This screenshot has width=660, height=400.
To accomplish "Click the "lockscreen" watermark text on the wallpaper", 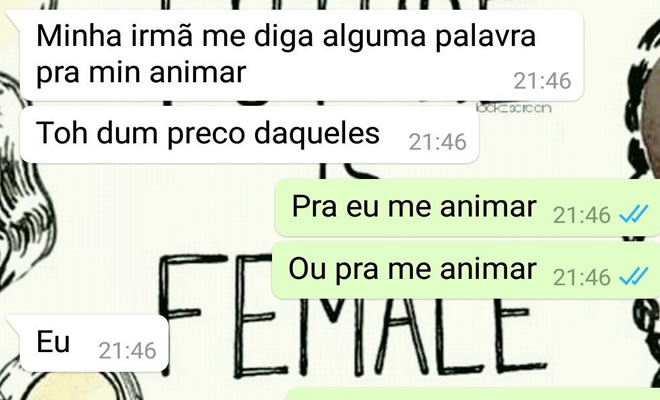I will click(x=514, y=108).
